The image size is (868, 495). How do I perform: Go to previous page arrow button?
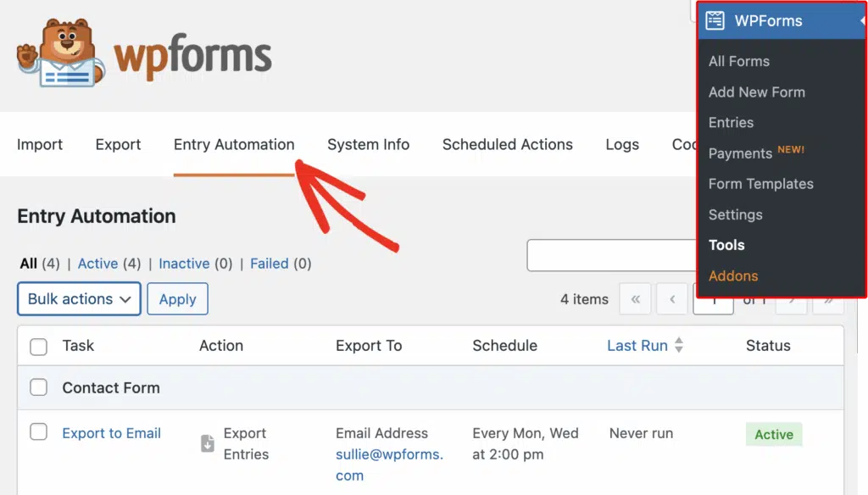pyautogui.click(x=672, y=299)
